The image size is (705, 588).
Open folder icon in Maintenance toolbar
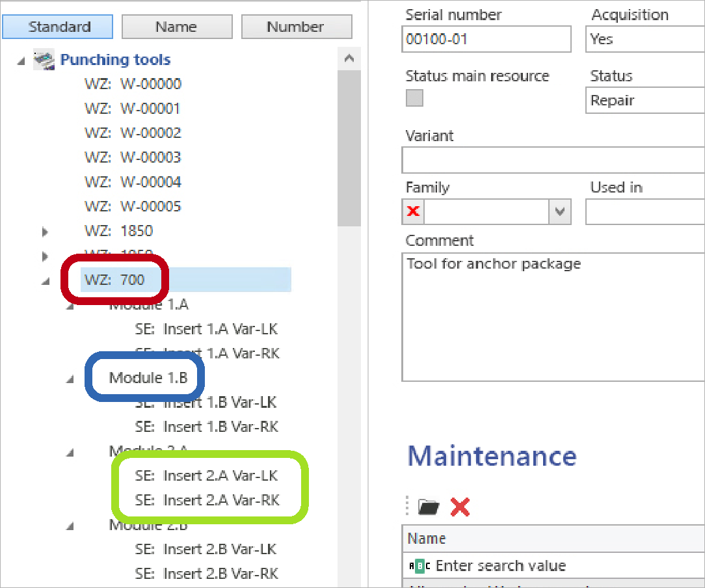coord(428,507)
